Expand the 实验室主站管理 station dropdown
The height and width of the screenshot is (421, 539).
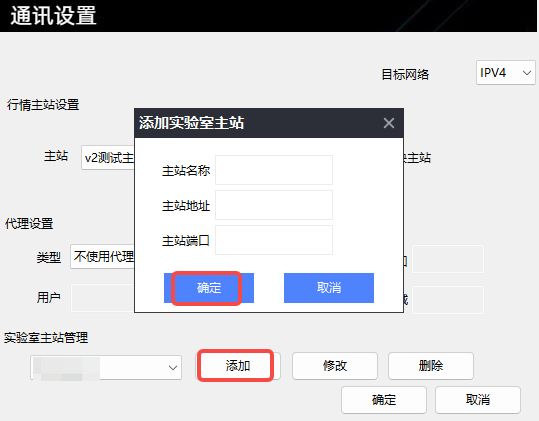106,367
